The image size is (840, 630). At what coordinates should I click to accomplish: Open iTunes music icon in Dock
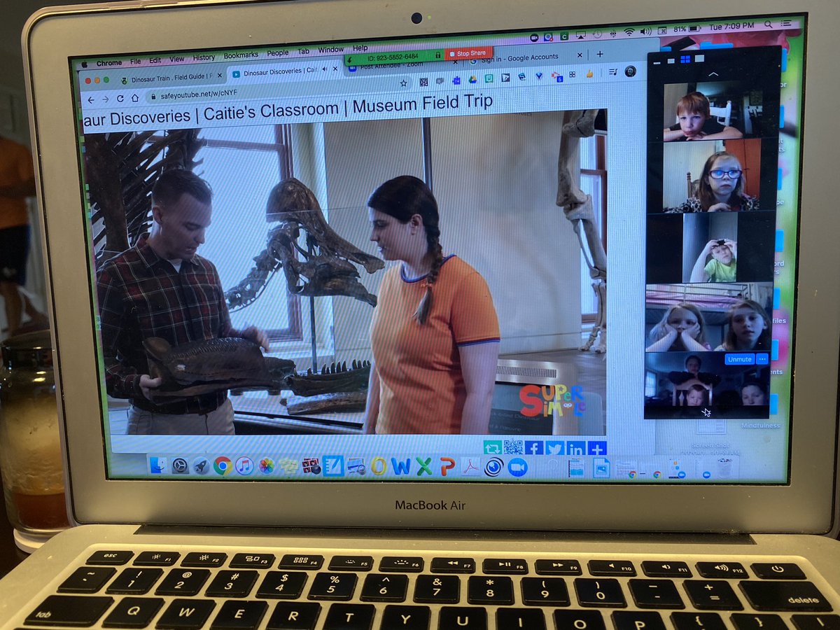(x=244, y=466)
